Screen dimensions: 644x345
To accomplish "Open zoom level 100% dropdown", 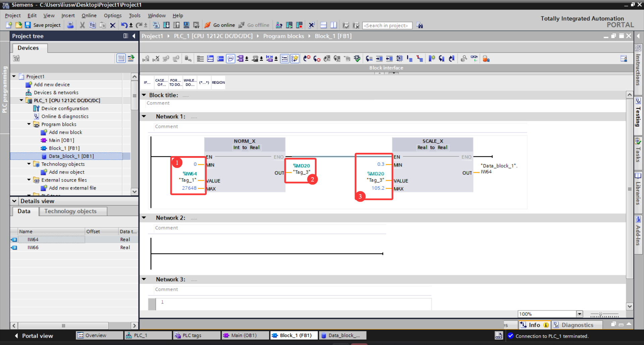I will [580, 314].
